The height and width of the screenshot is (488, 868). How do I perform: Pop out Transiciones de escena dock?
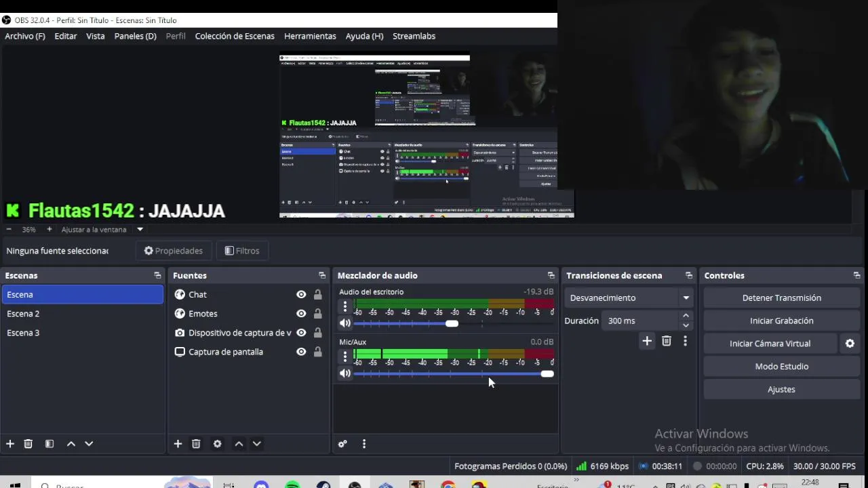point(689,275)
